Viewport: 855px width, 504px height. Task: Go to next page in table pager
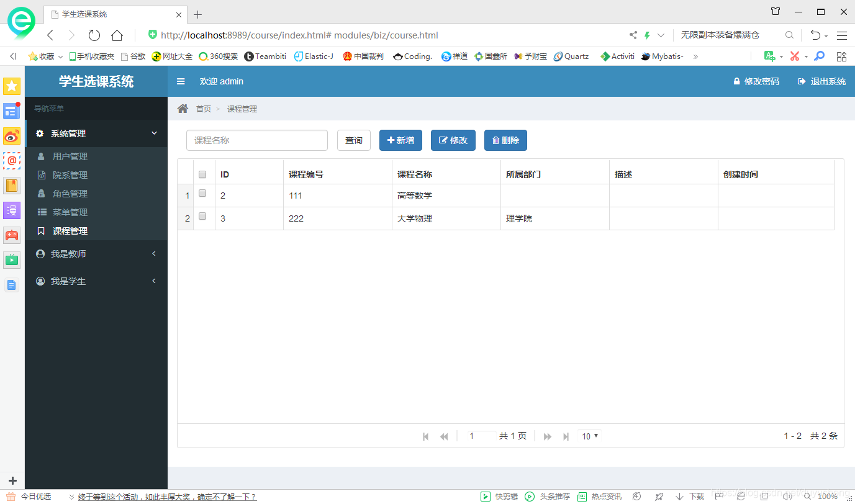point(548,436)
